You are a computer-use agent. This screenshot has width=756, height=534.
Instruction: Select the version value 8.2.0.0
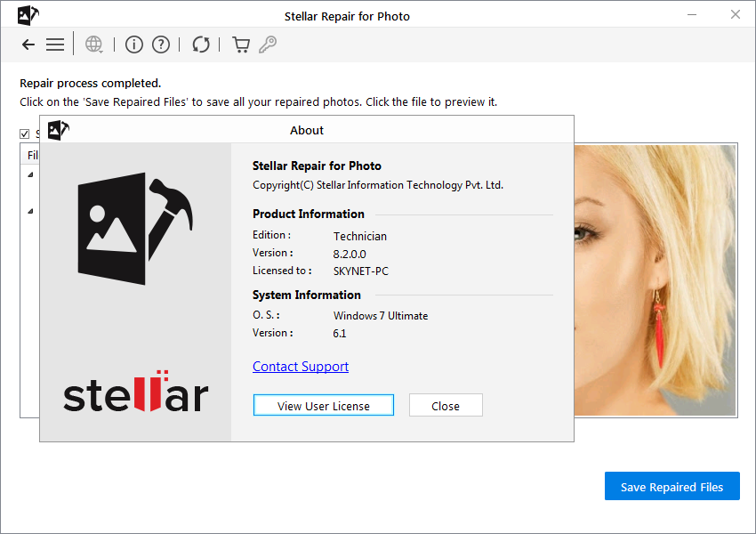(350, 255)
